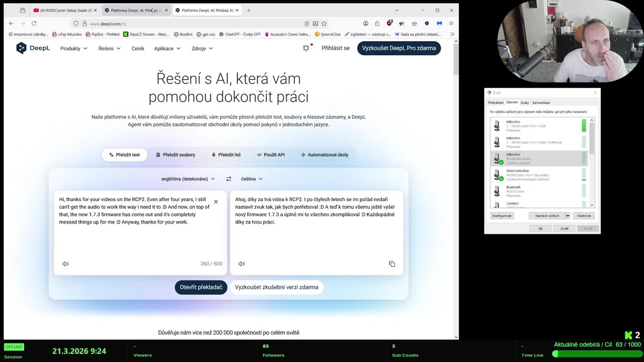Switch to Přehrávání tab in Zvuk dialog
Image resolution: width=644 pixels, height=362 pixels.
(496, 103)
